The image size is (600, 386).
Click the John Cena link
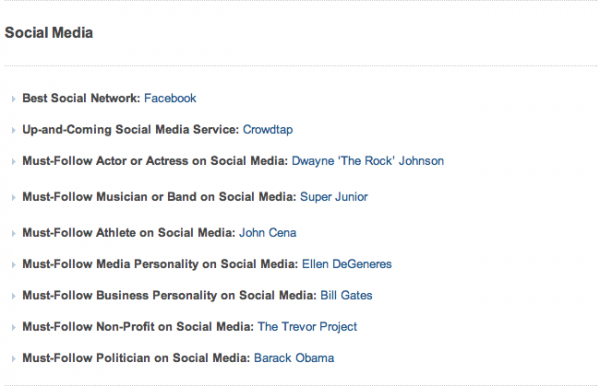pyautogui.click(x=268, y=233)
